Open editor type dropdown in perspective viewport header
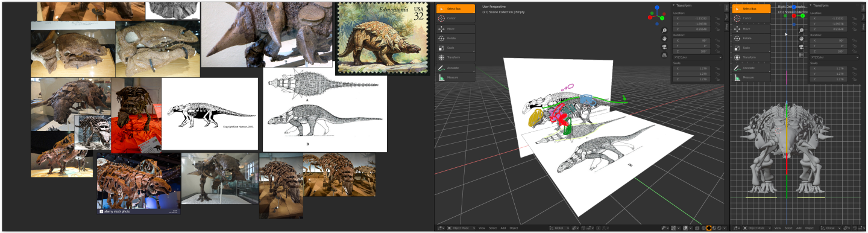 click(x=440, y=228)
